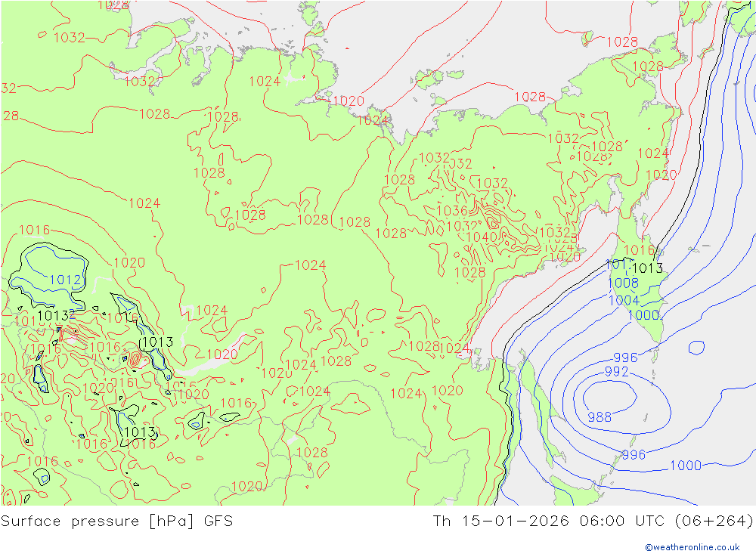Click the 'Surface pressure [hPa] GFS' caption
The height and width of the screenshot is (554, 756).
click(116, 522)
